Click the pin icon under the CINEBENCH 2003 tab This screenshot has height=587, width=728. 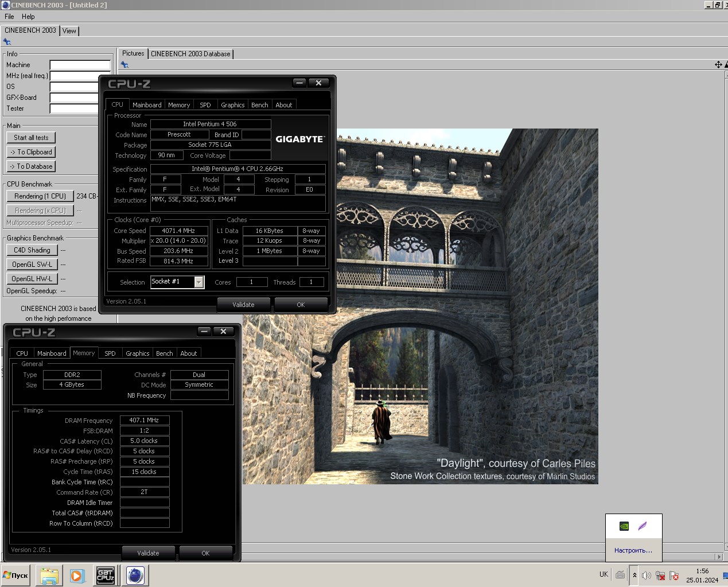[x=7, y=42]
